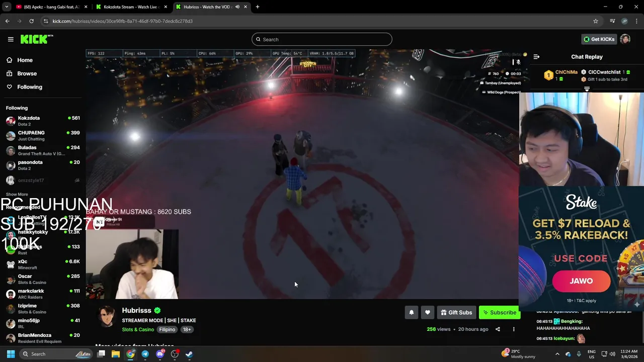
Task: Open Iziprime recommended channel
Action: click(42, 309)
